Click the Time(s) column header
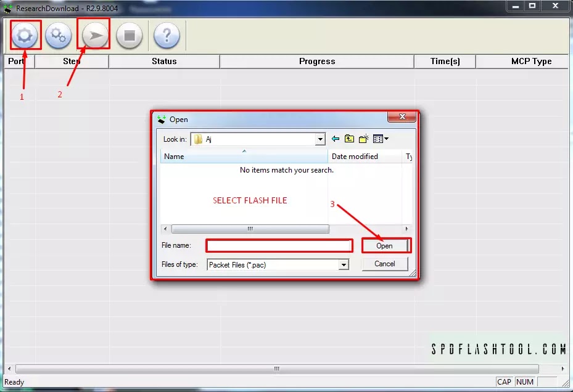 point(445,62)
